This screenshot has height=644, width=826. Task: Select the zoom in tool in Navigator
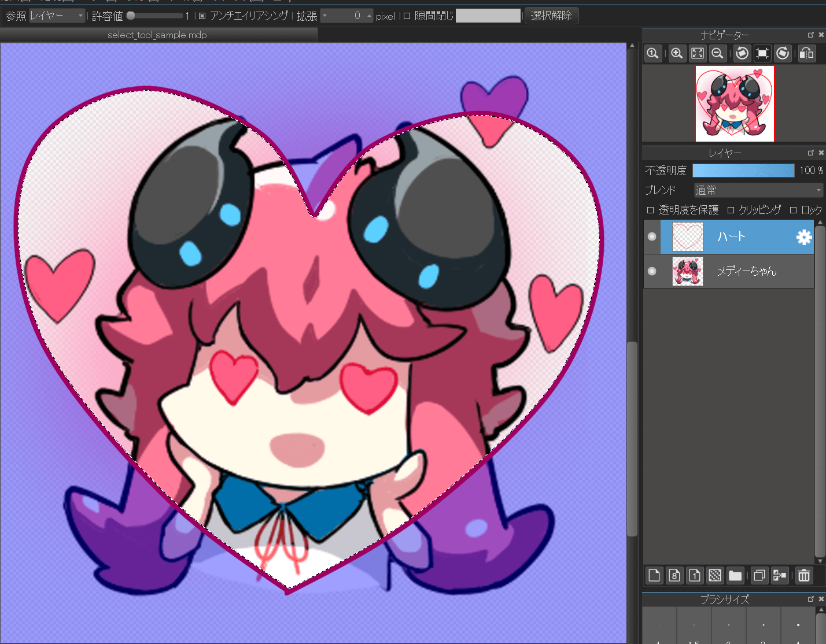pyautogui.click(x=677, y=53)
